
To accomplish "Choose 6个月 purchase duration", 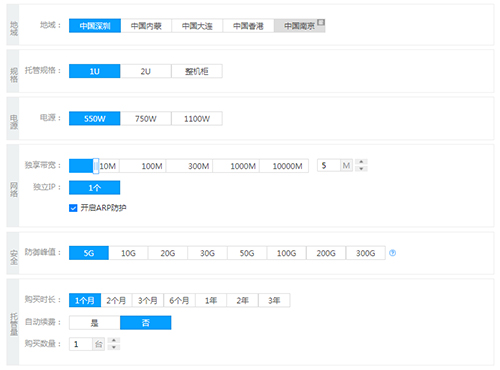I will pyautogui.click(x=179, y=300).
